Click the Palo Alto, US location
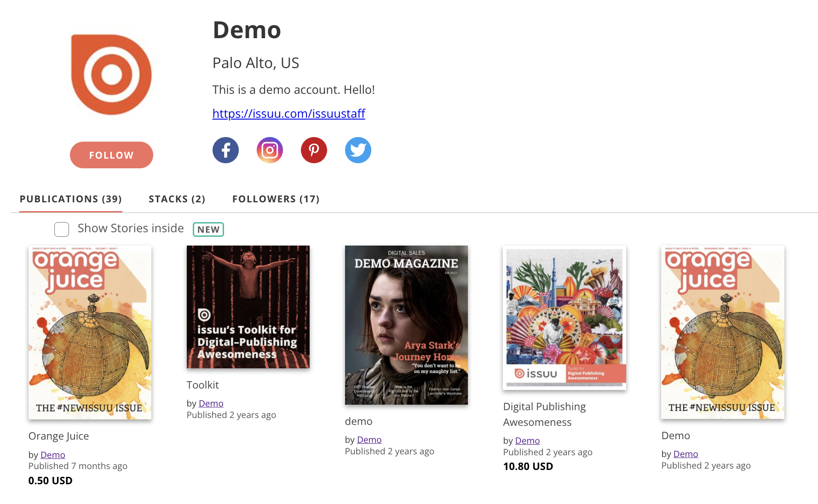The height and width of the screenshot is (504, 818). point(256,63)
